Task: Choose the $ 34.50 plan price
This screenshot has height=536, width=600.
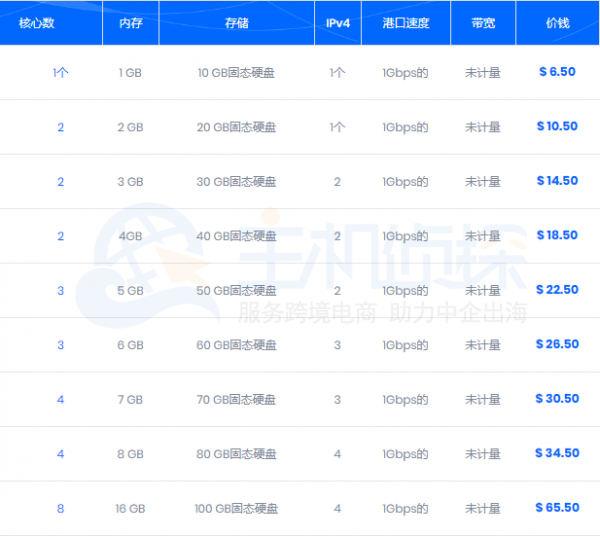Action: [x=557, y=453]
